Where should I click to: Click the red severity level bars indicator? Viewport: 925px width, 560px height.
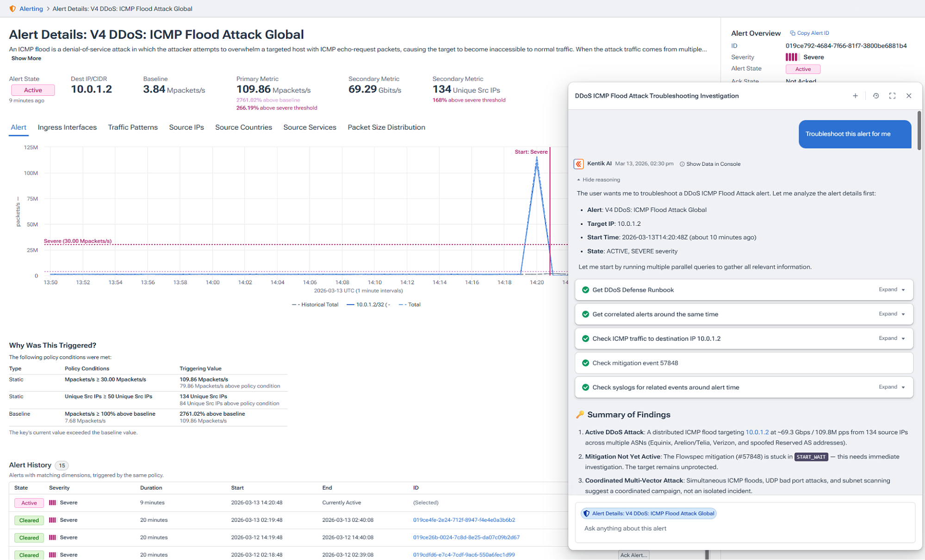tap(792, 57)
